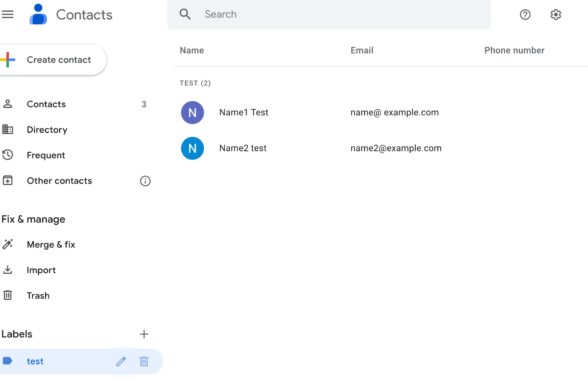Go to the Directory section
Screen dimensions: 588x384
tap(47, 130)
